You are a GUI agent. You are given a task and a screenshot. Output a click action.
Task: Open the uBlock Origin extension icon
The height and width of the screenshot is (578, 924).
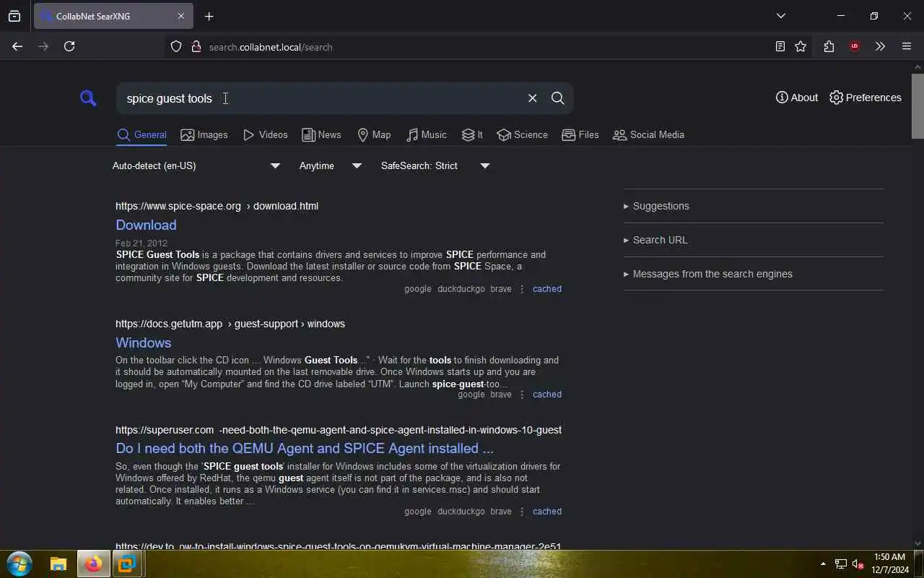[x=855, y=46]
